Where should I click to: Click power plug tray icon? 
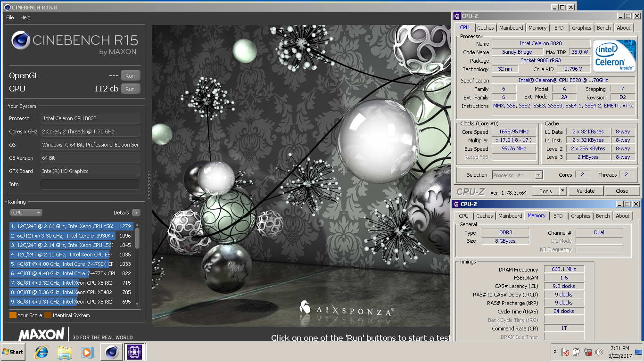(x=577, y=352)
